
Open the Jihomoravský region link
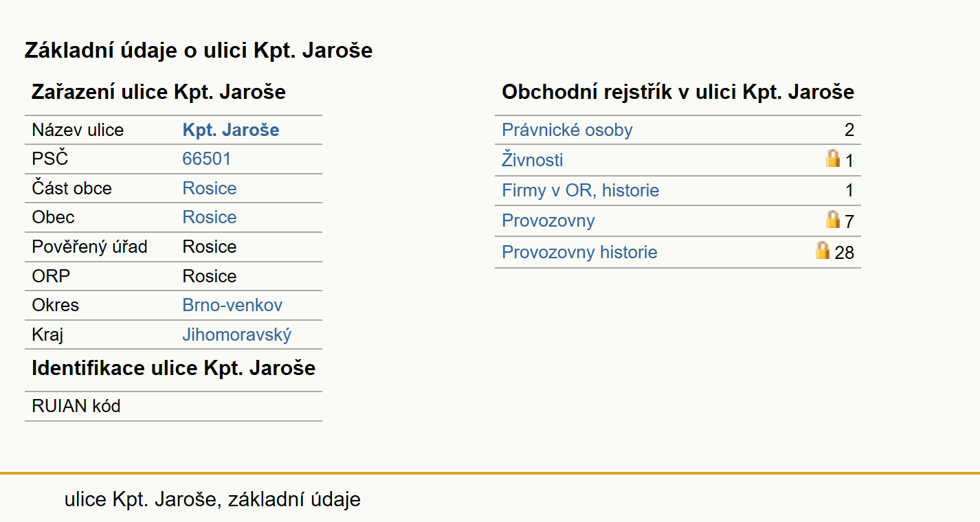click(x=237, y=334)
